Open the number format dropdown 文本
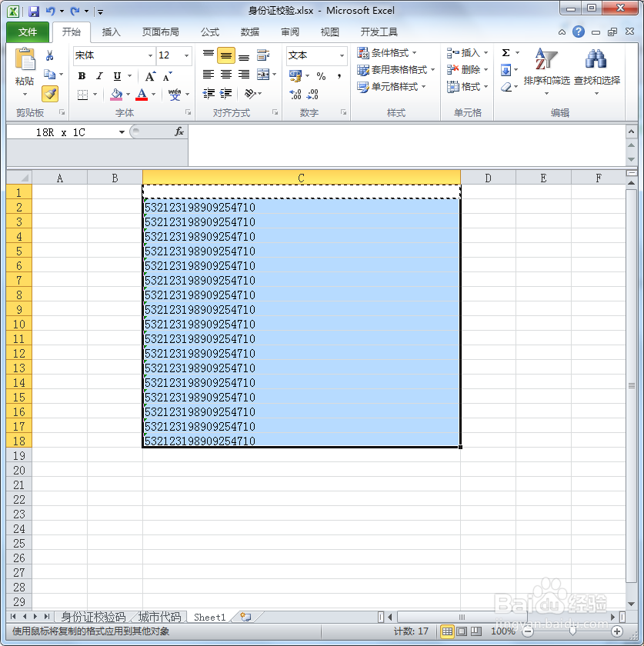This screenshot has width=644, height=646. (342, 55)
